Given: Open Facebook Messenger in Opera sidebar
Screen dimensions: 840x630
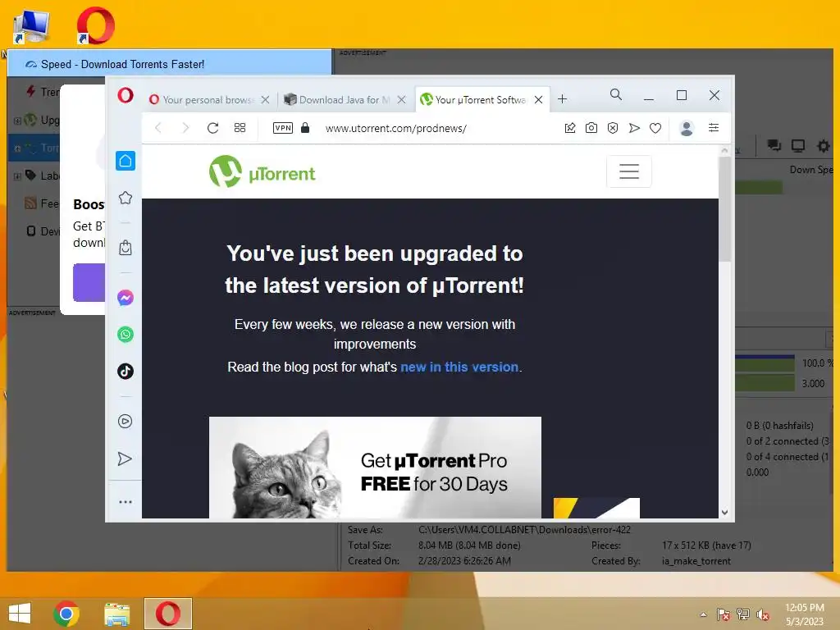Looking at the screenshot, I should [126, 298].
